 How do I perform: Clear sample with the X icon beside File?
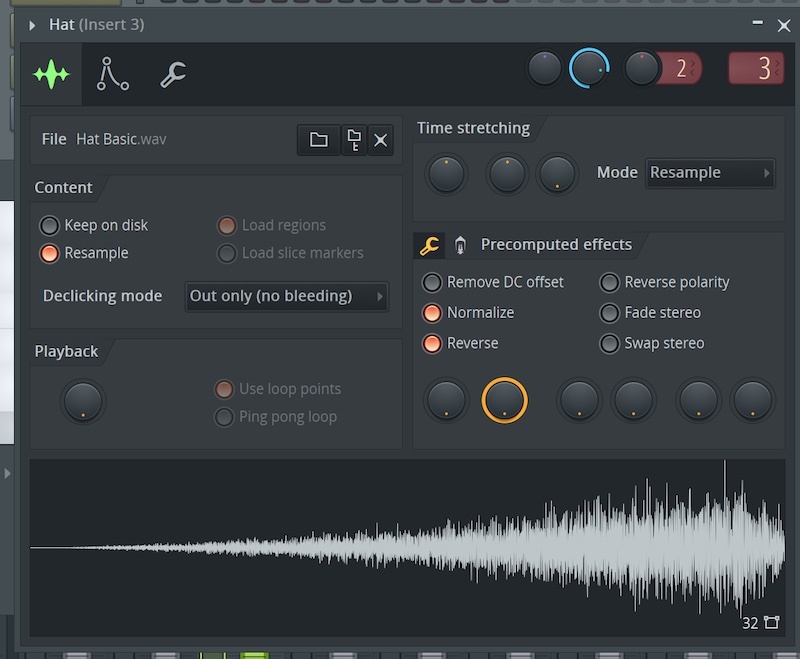click(x=380, y=140)
